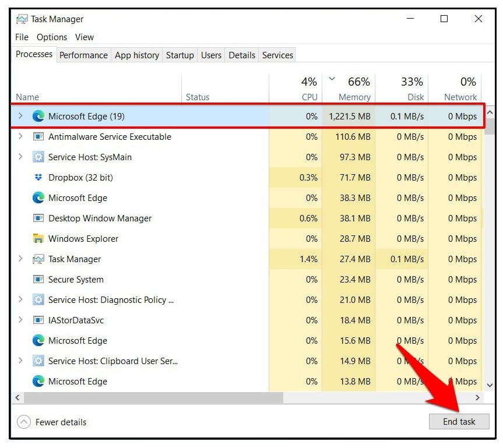Click the Windows Explorer folder icon
The width and height of the screenshot is (503, 448).
coord(38,238)
